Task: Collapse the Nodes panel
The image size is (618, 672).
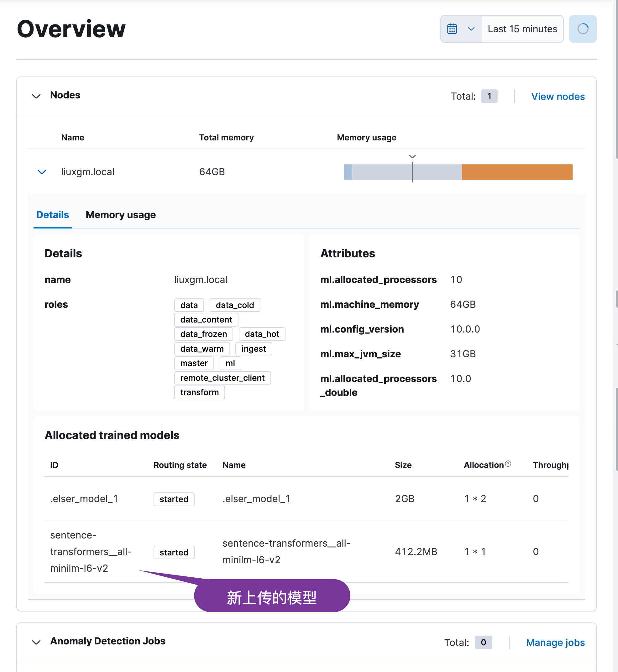Action: (x=36, y=96)
